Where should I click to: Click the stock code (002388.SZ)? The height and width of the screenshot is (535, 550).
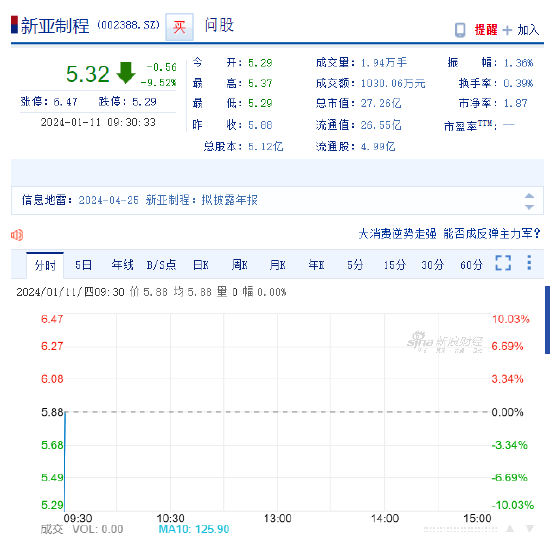pyautogui.click(x=128, y=25)
